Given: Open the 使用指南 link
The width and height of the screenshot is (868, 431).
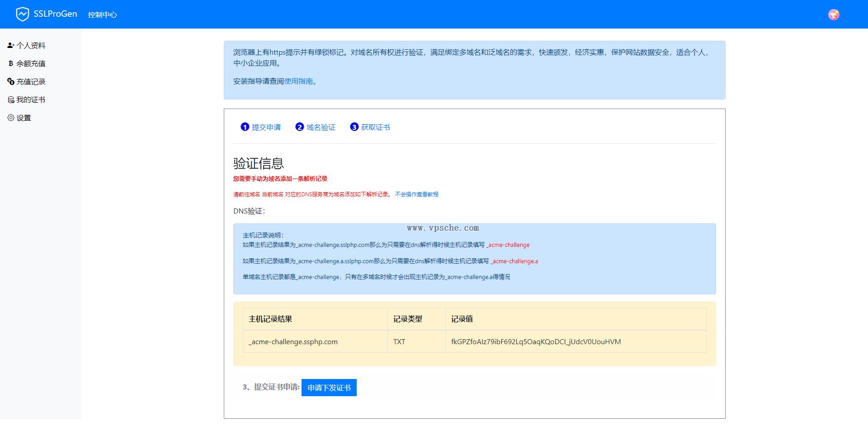Looking at the screenshot, I should [298, 81].
